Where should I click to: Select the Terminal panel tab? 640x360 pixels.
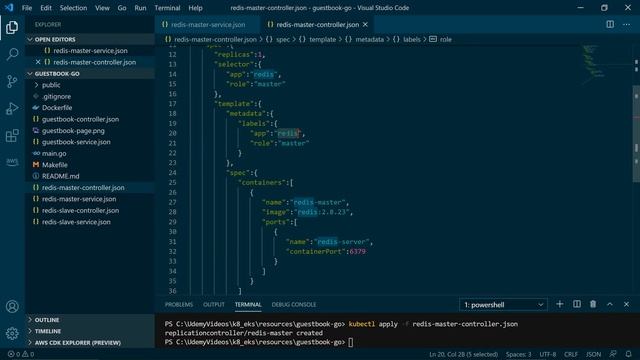tap(248, 304)
